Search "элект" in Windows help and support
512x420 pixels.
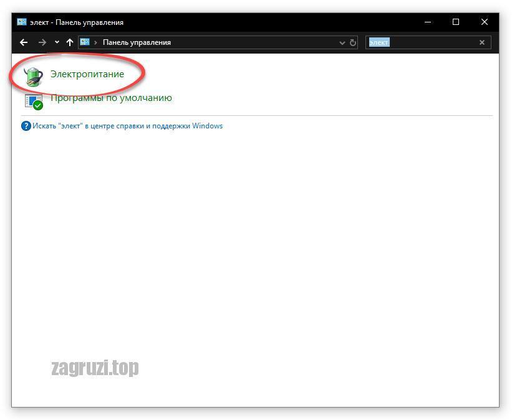tap(127, 126)
